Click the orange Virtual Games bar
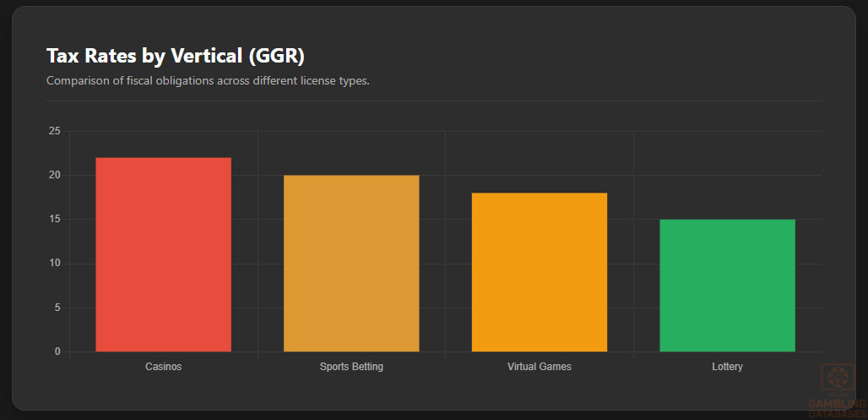Screen dimensions: 868x420 point(539,272)
